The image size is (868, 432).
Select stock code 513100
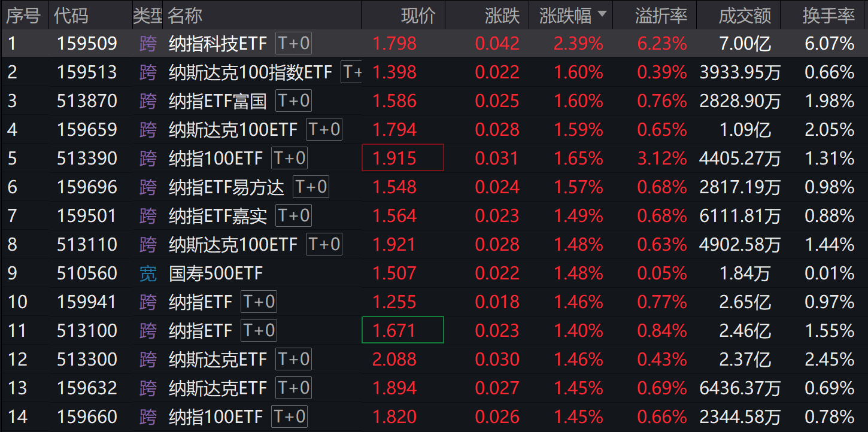(87, 331)
